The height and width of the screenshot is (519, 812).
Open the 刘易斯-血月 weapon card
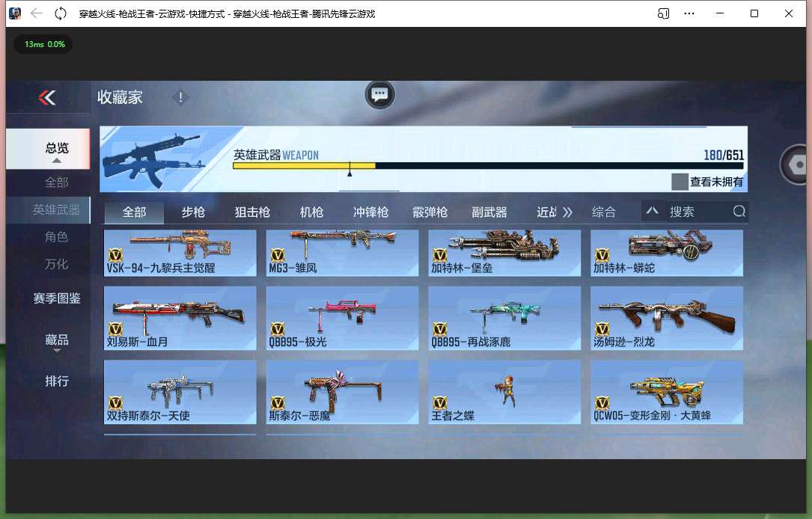[x=180, y=319]
